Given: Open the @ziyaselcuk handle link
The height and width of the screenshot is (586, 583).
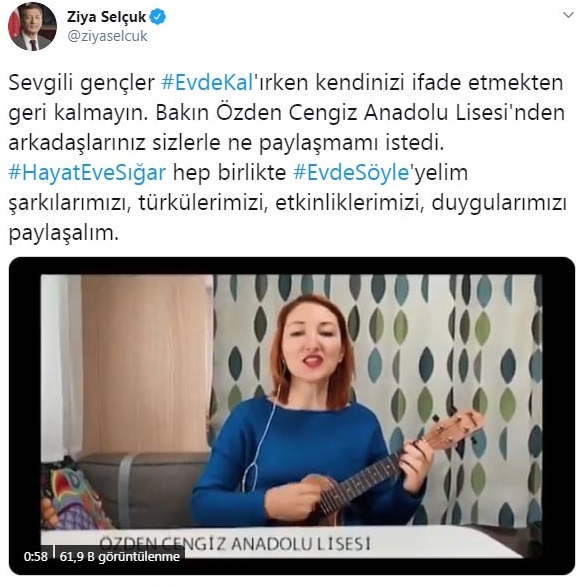Looking at the screenshot, I should (x=107, y=36).
